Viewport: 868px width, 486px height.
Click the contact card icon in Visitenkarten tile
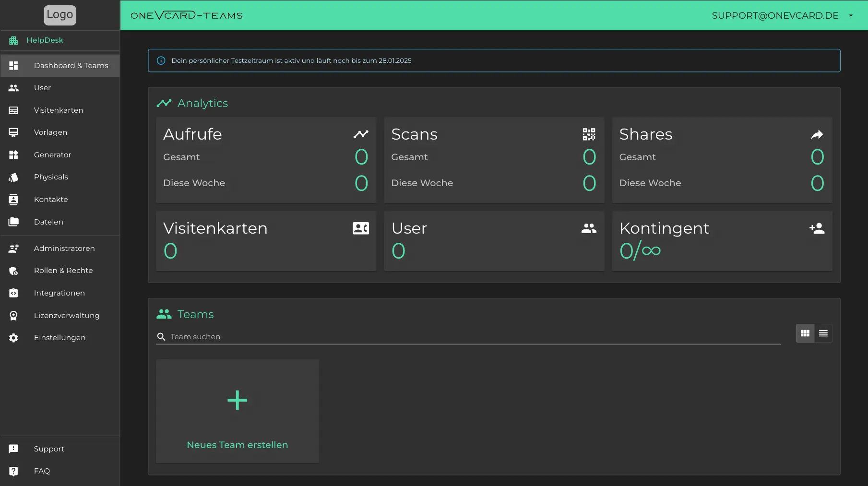pos(361,228)
